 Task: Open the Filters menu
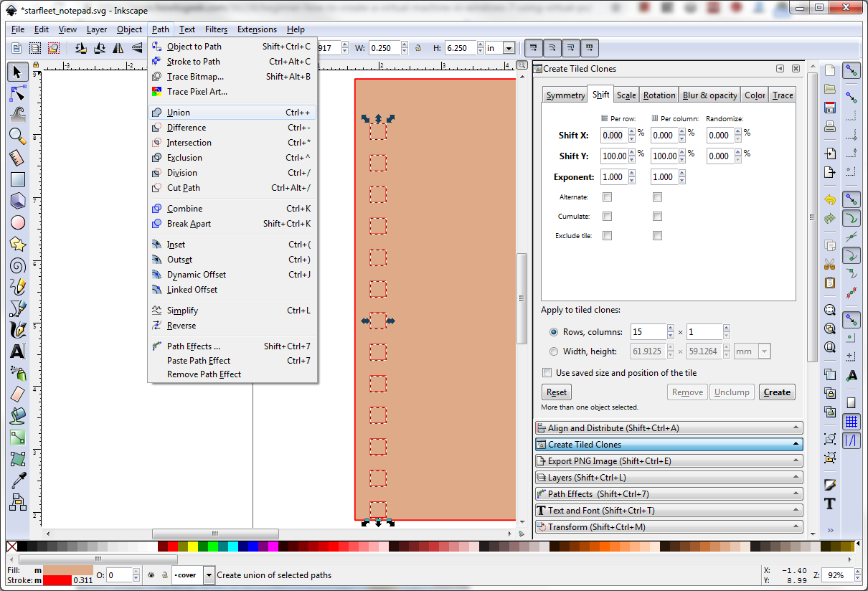tap(216, 29)
